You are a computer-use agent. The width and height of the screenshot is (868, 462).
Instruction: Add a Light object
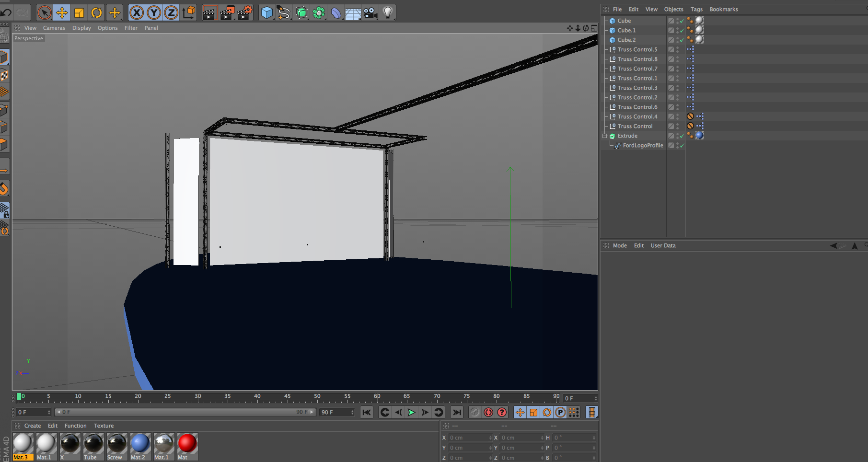pyautogui.click(x=388, y=12)
